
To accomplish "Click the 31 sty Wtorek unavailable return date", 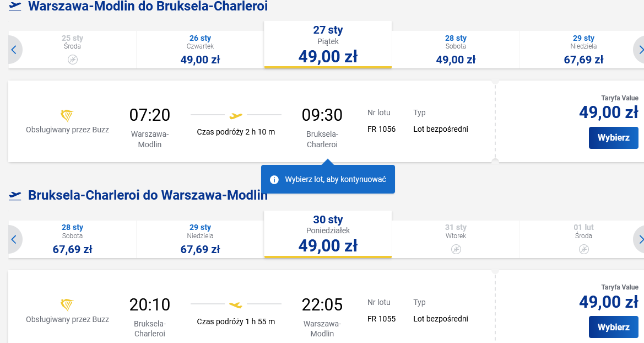I will (456, 239).
